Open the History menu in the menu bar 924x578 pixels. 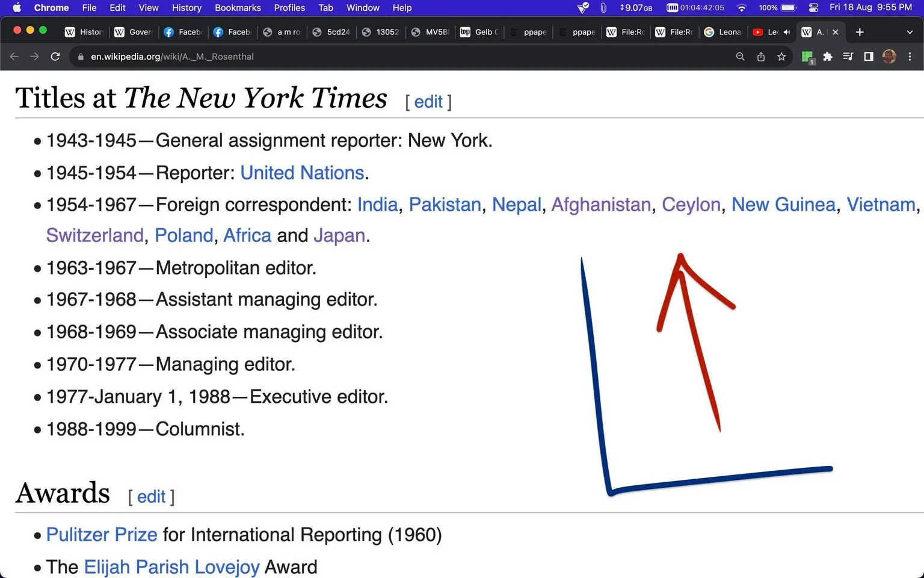(x=186, y=8)
